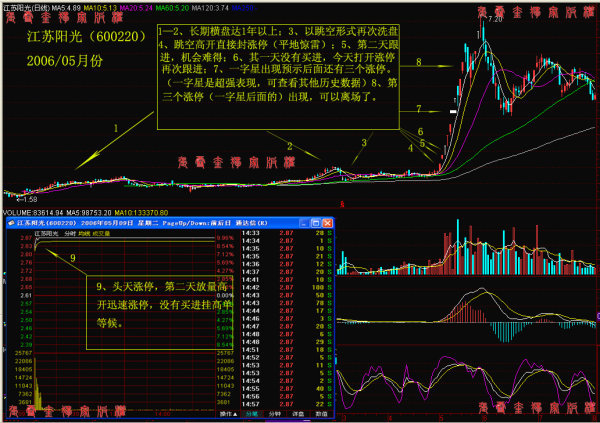Open the 操作 menu arrow in the popup
Image resolution: width=600 pixels, height=423 pixels.
pyautogui.click(x=228, y=414)
